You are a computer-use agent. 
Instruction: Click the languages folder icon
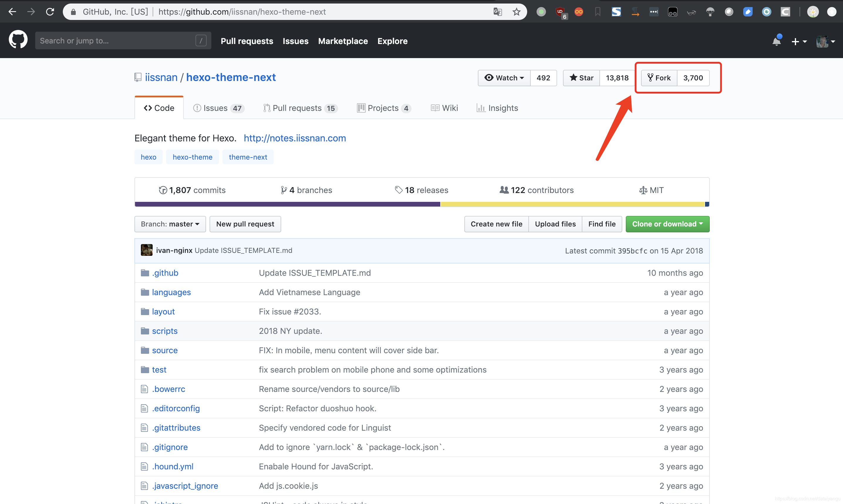click(x=145, y=292)
